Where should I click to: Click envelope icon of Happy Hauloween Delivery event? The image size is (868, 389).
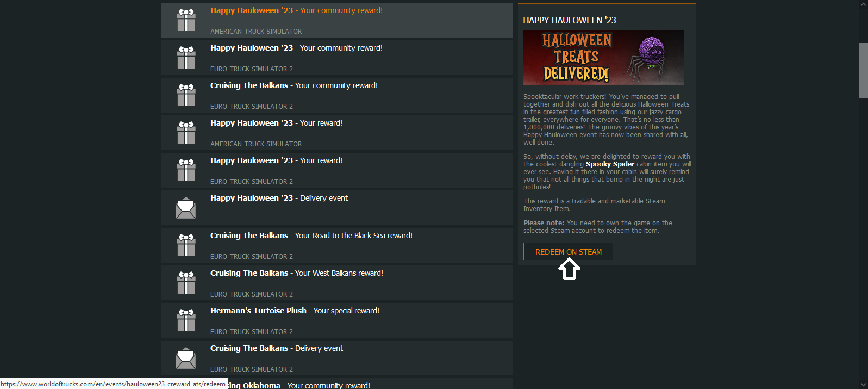186,208
